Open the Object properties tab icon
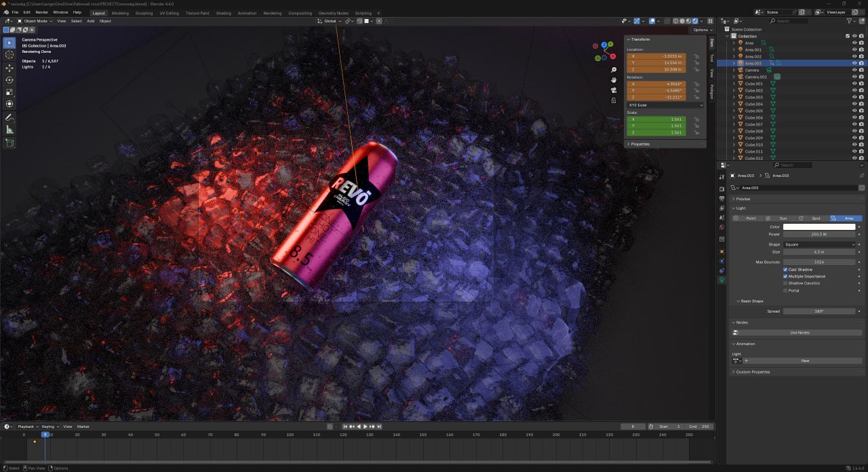Viewport: 868px width, 472px height. tap(722, 252)
